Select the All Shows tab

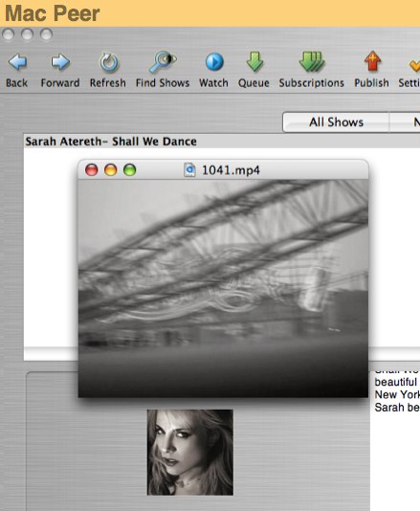tap(336, 122)
